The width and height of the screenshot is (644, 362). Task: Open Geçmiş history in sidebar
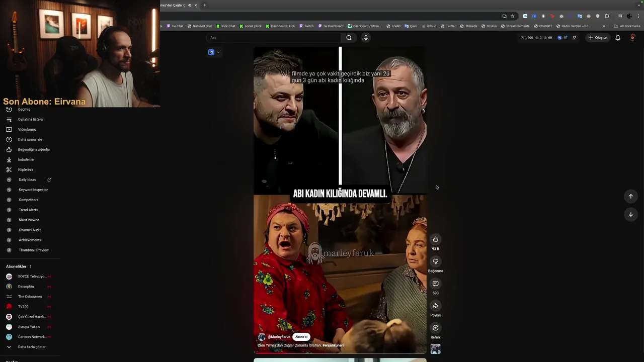pos(24,109)
